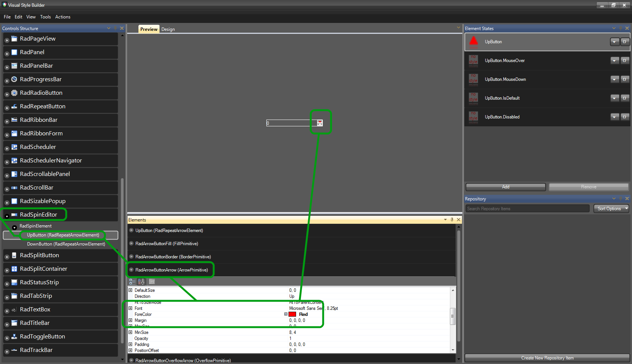Click the RadSplitContainer control icon
The width and height of the screenshot is (632, 364).
[14, 268]
